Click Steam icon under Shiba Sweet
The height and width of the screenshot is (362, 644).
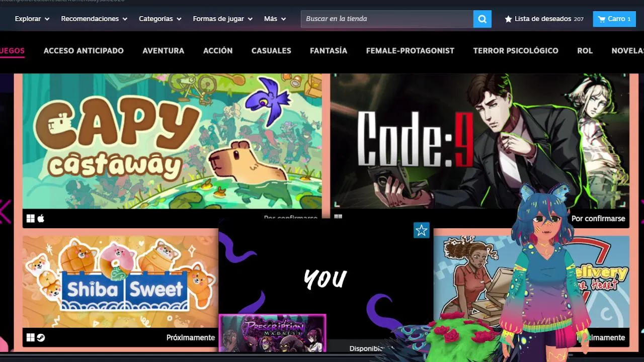(41, 337)
